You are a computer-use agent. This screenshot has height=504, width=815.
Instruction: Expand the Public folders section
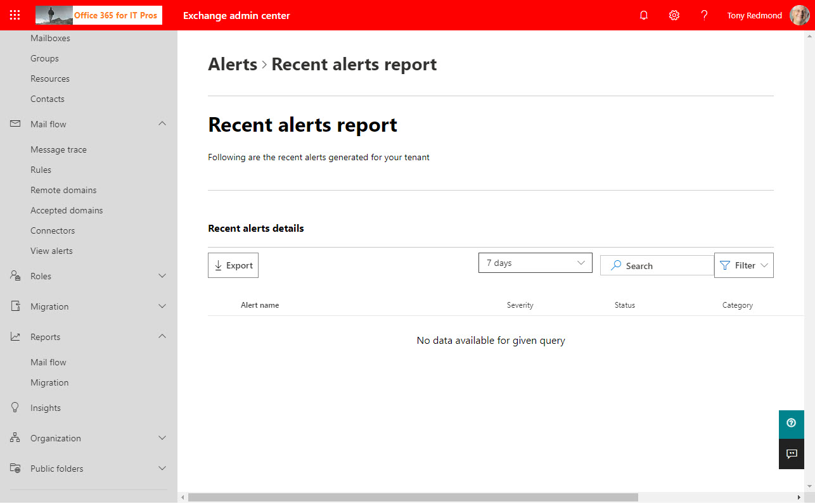click(x=162, y=469)
